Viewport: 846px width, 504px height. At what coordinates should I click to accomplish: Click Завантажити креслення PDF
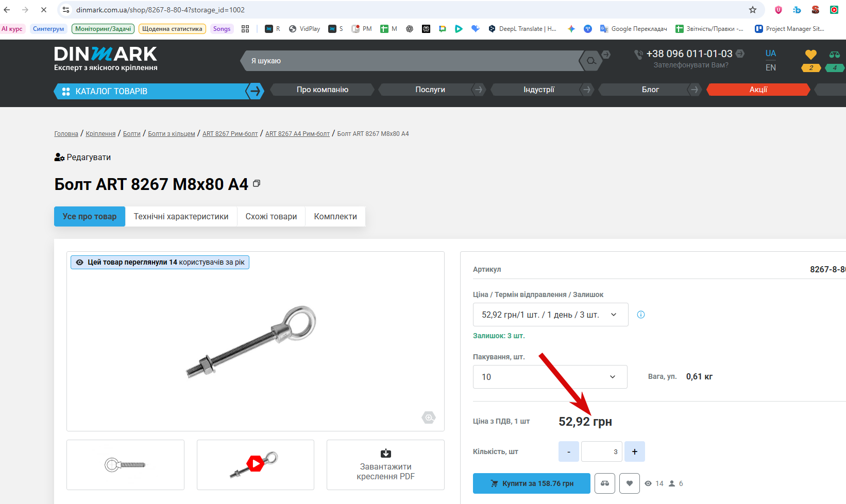385,465
